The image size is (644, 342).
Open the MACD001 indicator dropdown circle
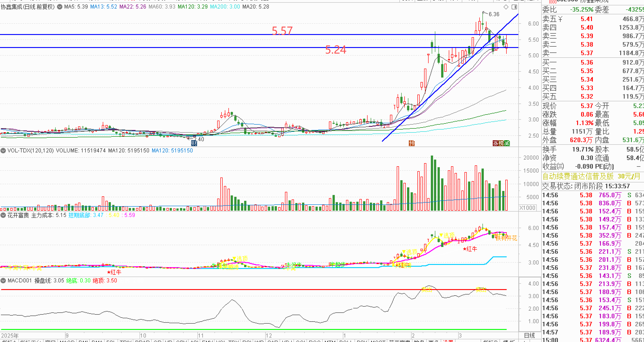click(x=3, y=281)
